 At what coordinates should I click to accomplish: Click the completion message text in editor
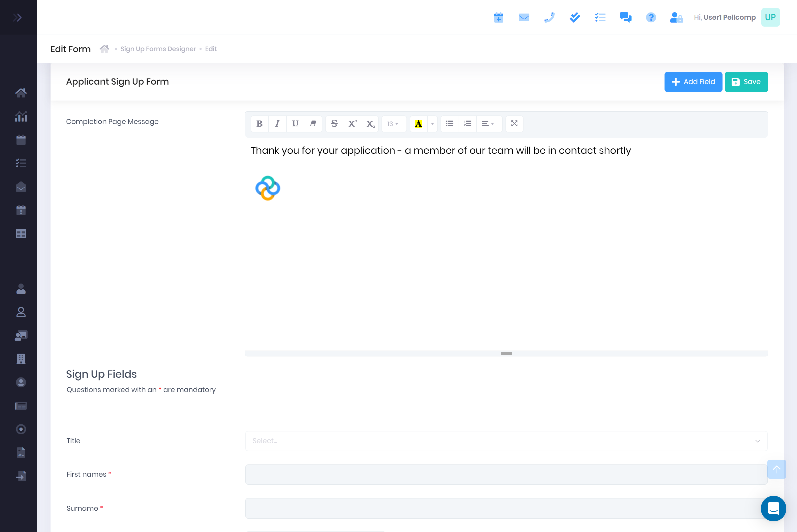pos(441,150)
